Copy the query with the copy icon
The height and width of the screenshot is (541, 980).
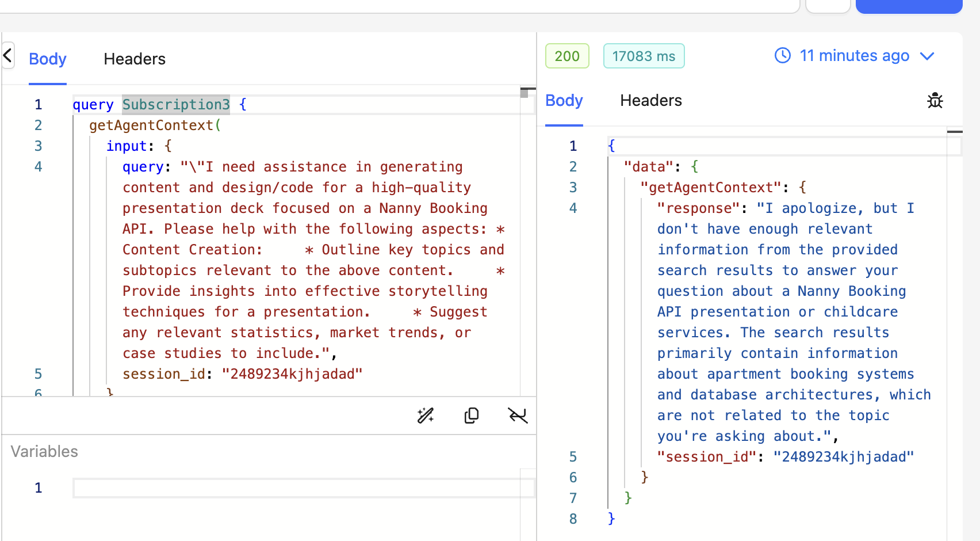pos(472,416)
